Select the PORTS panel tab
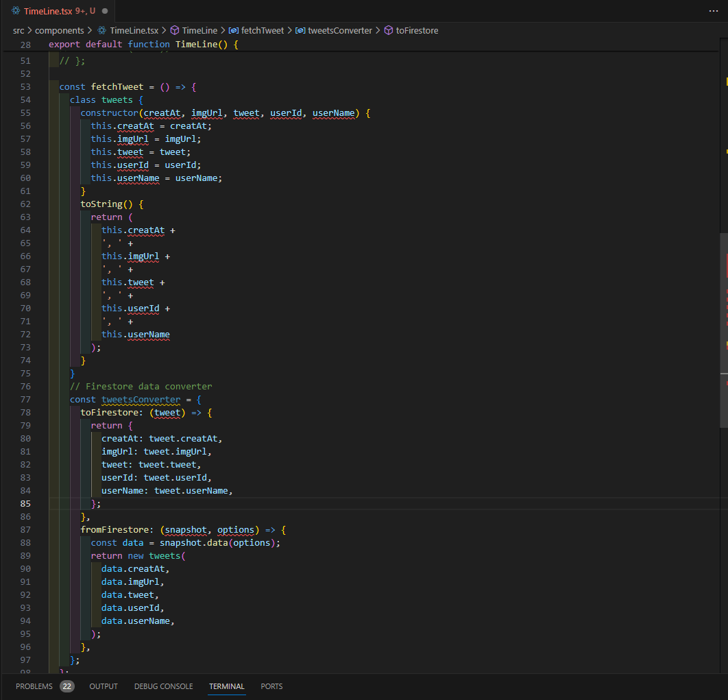728x700 pixels. click(x=271, y=686)
